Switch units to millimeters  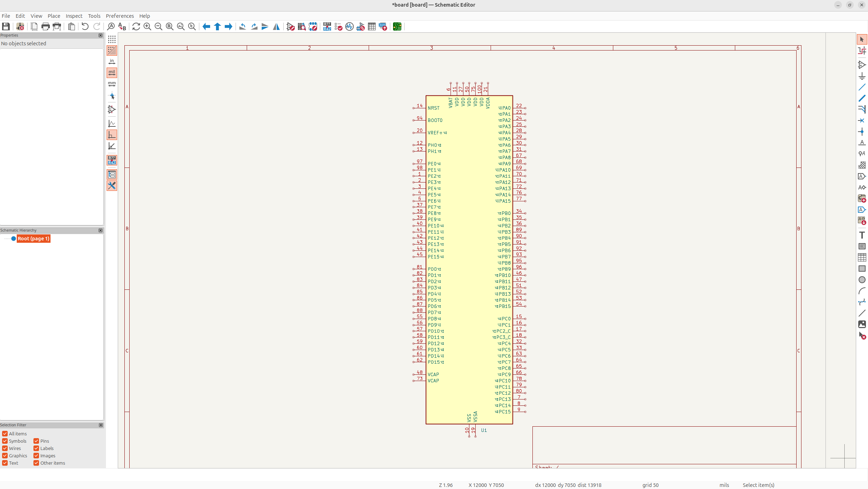(112, 84)
